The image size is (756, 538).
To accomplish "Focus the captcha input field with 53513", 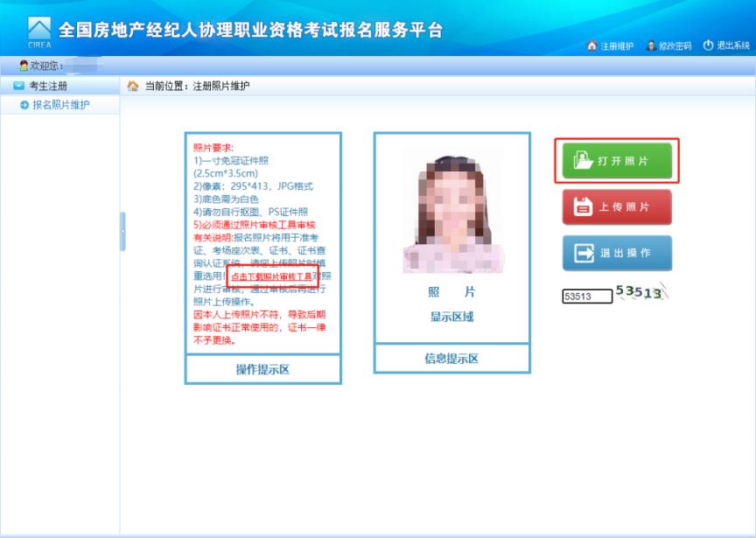I will [x=587, y=296].
